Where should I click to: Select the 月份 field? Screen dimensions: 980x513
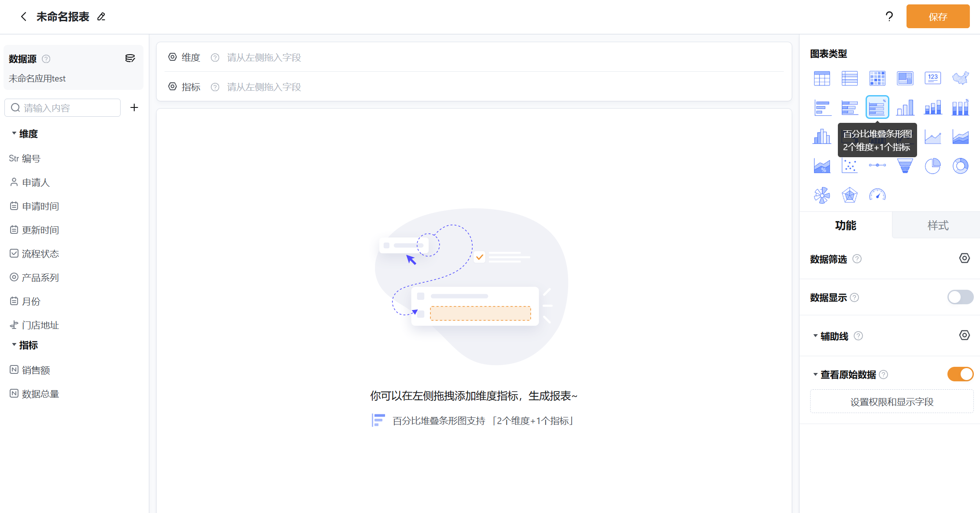pos(25,301)
